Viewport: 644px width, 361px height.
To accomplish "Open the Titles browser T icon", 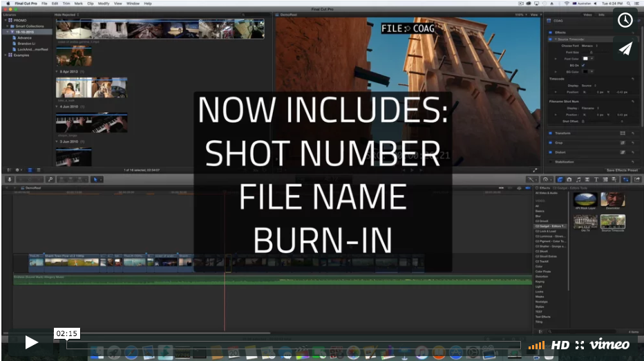I will coord(596,180).
